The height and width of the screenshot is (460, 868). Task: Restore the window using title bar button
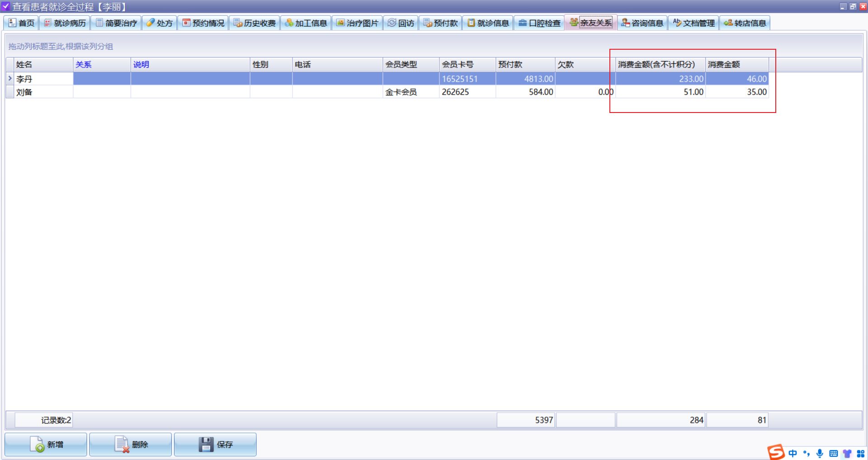(853, 6)
